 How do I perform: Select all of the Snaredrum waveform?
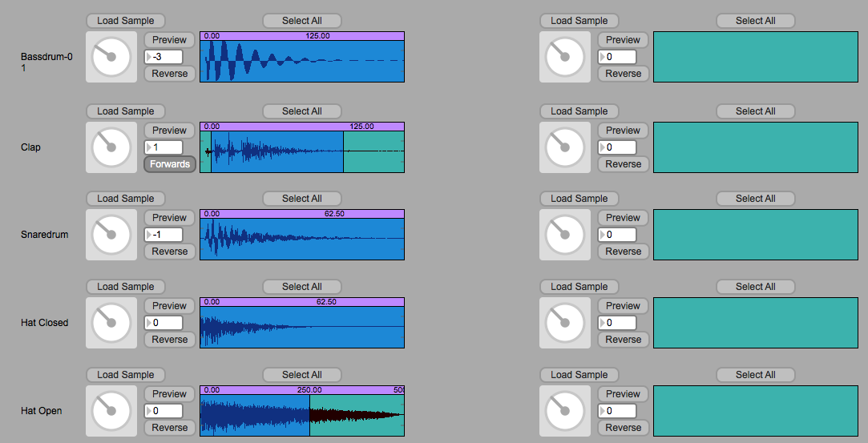[x=301, y=199]
